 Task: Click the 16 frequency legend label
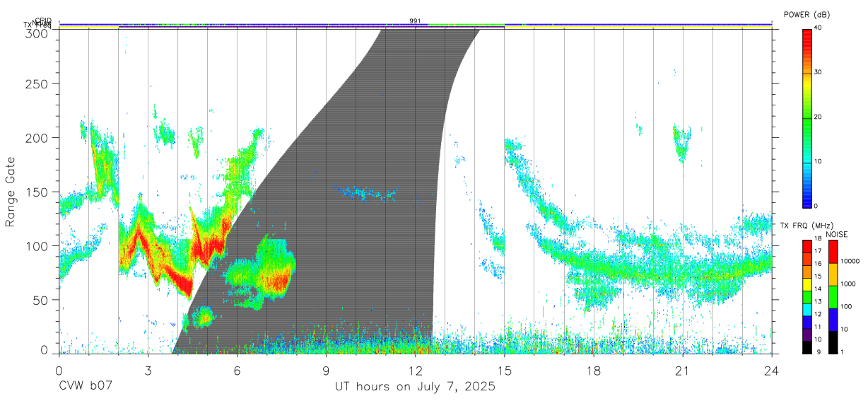[x=818, y=264]
